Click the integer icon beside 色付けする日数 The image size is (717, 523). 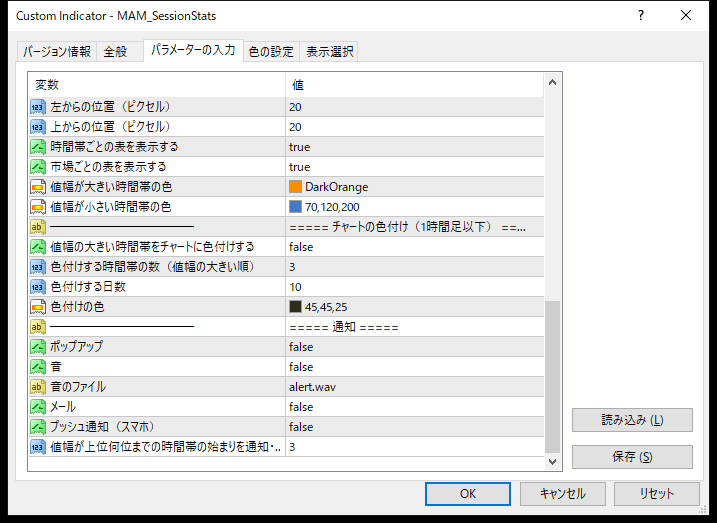tap(37, 287)
